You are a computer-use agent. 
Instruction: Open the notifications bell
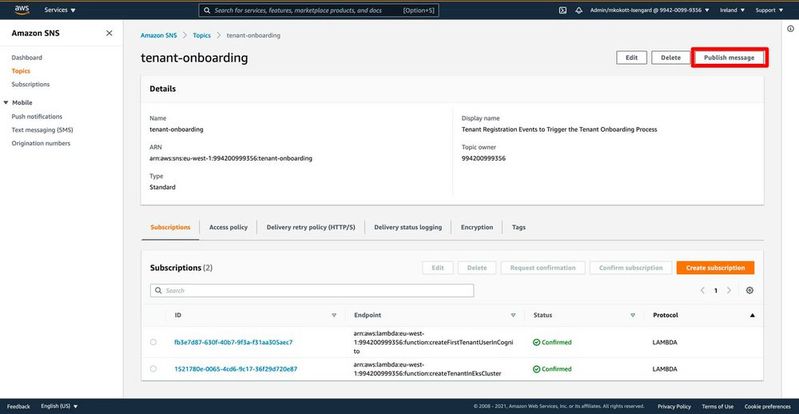point(579,10)
